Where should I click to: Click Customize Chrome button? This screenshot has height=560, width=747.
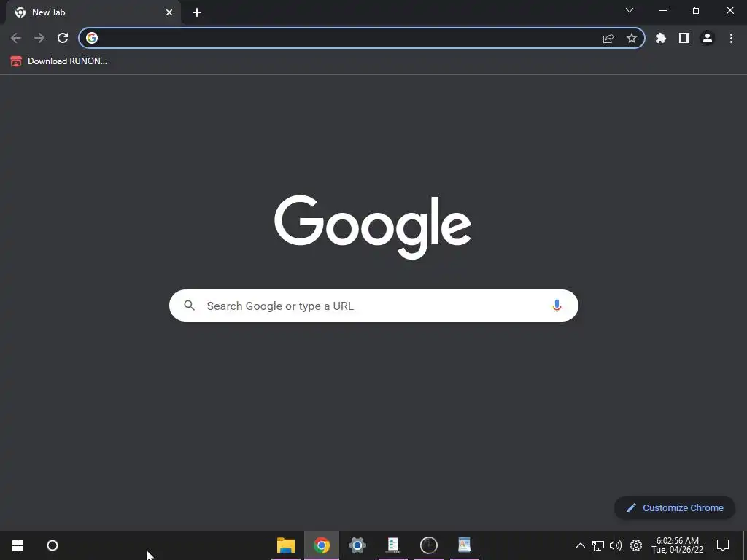click(x=675, y=507)
